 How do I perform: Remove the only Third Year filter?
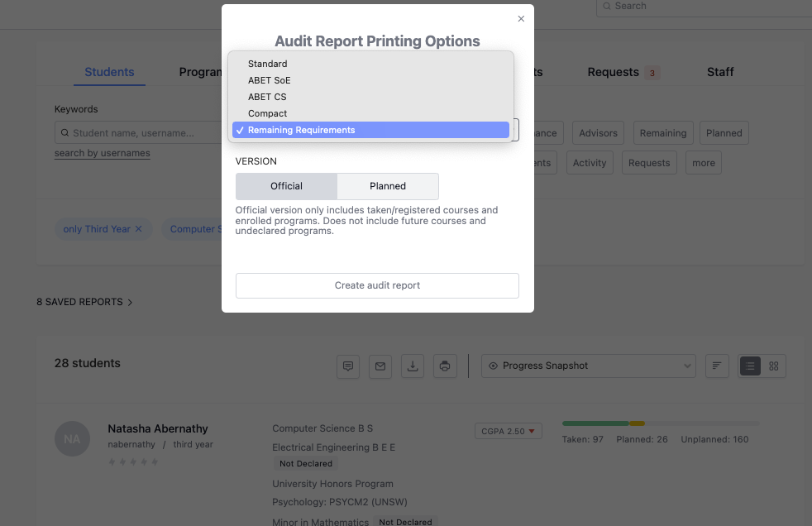coord(138,229)
